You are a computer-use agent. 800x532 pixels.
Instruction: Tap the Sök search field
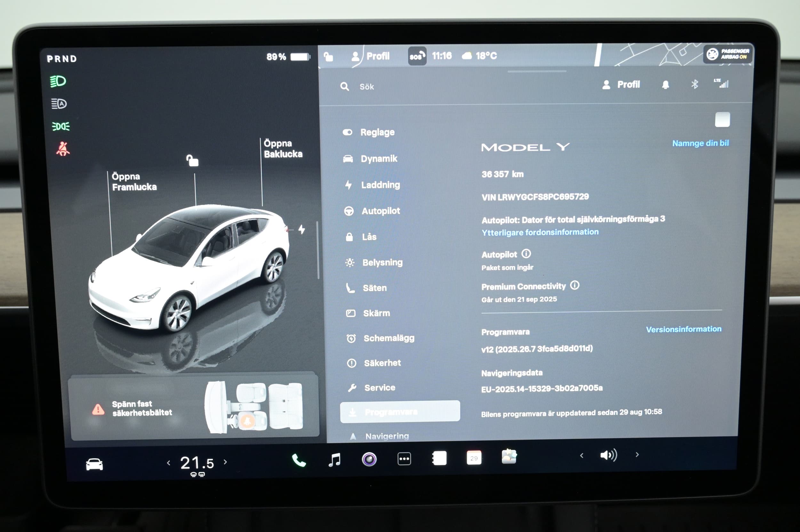point(367,87)
